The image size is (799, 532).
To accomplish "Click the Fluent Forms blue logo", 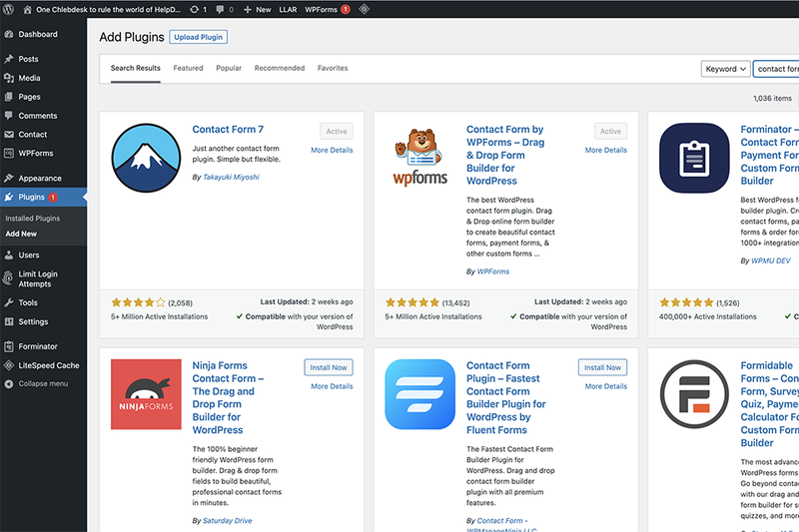I will tap(419, 394).
